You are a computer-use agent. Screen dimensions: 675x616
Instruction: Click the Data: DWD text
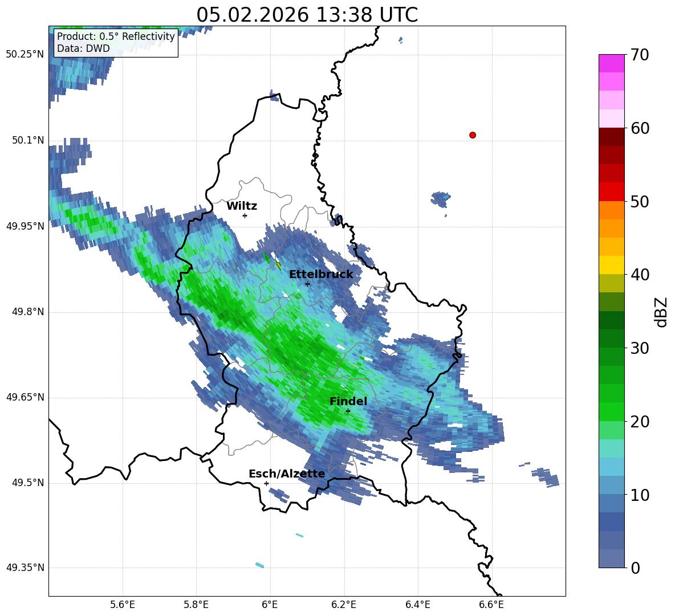(83, 48)
